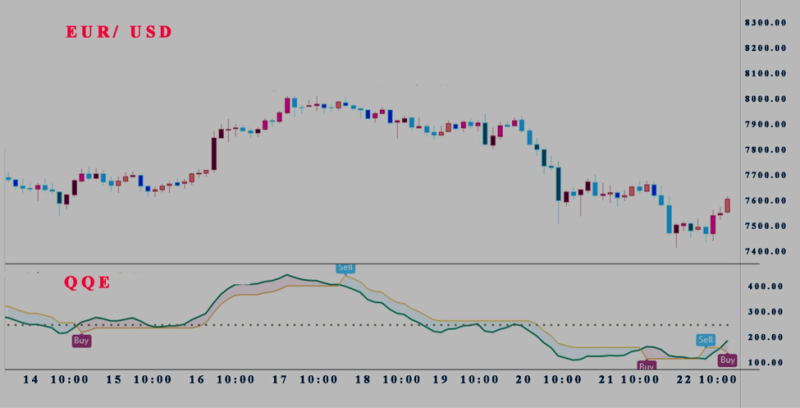Image resolution: width=800 pixels, height=408 pixels.
Task: Select the Buy signal marker near date 14
Action: pos(82,341)
